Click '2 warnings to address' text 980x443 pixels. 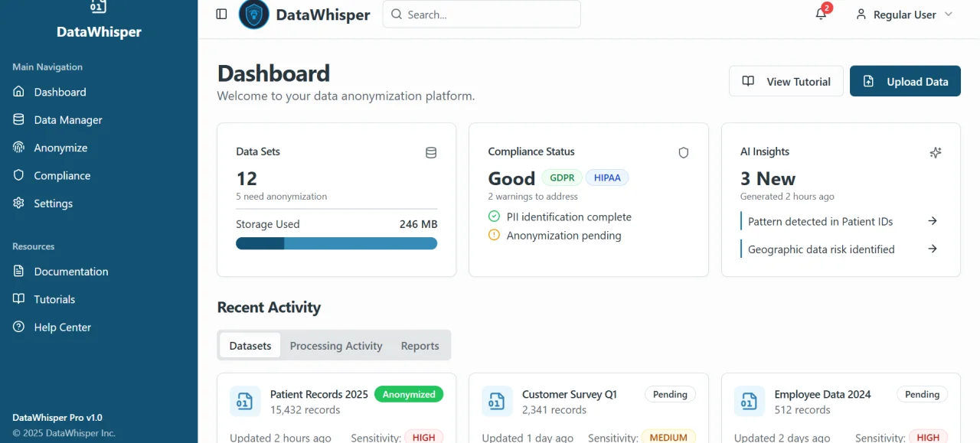tap(534, 197)
